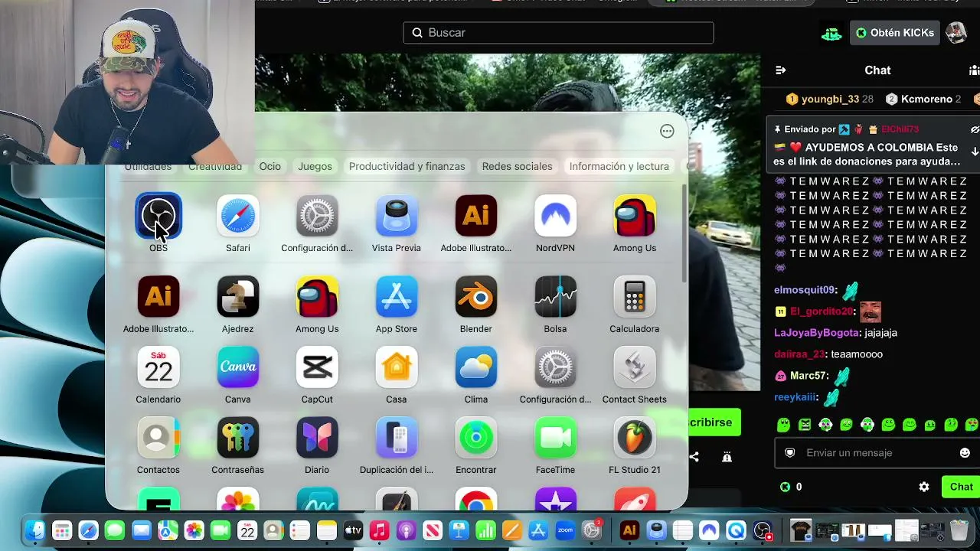The width and height of the screenshot is (980, 551).
Task: Open OBS from the app grid
Action: tap(158, 216)
